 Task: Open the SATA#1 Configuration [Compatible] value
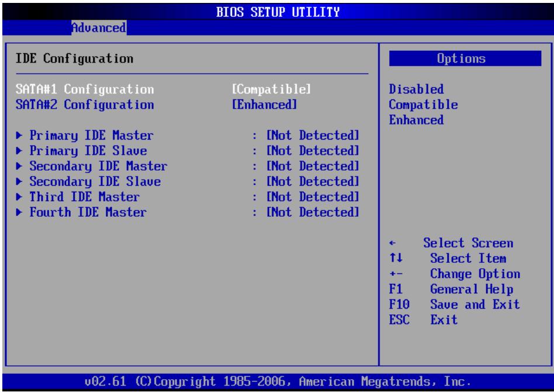271,89
